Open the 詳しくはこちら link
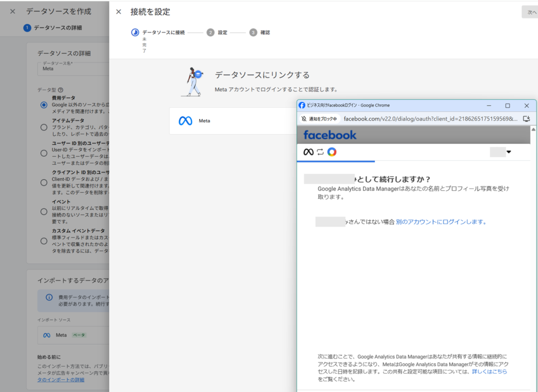Screen dimensions: 538x392 (x=489, y=372)
